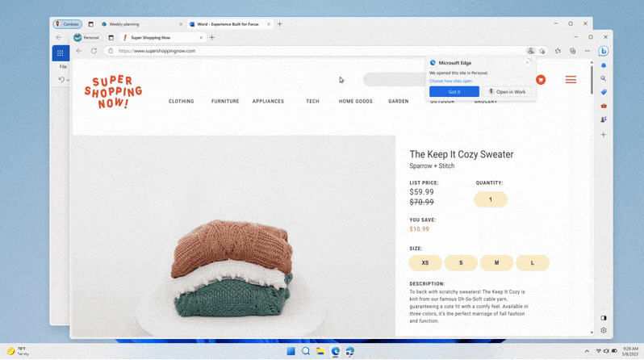Open Windows Start button in taskbar
Viewport: 644px width, 360px height.
click(291, 351)
